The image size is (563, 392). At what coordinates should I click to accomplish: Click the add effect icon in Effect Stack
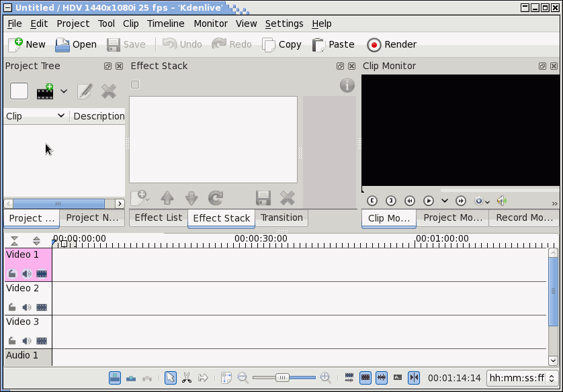tap(139, 198)
